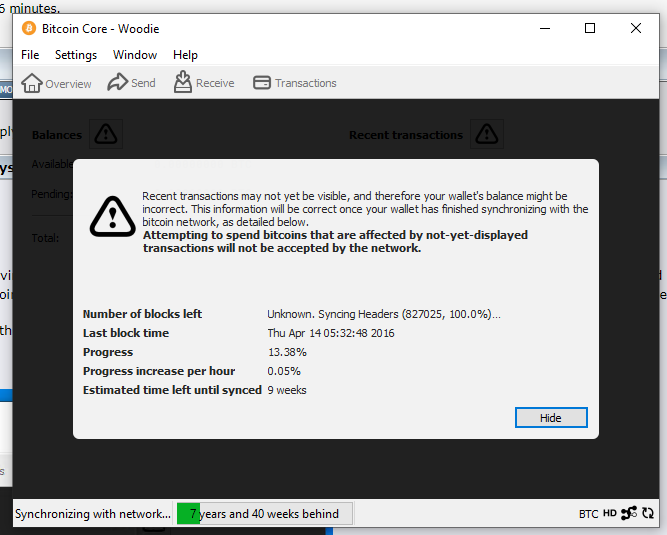This screenshot has height=535, width=667.
Task: Click the 'Pending:' balance label
Action: coord(51,194)
